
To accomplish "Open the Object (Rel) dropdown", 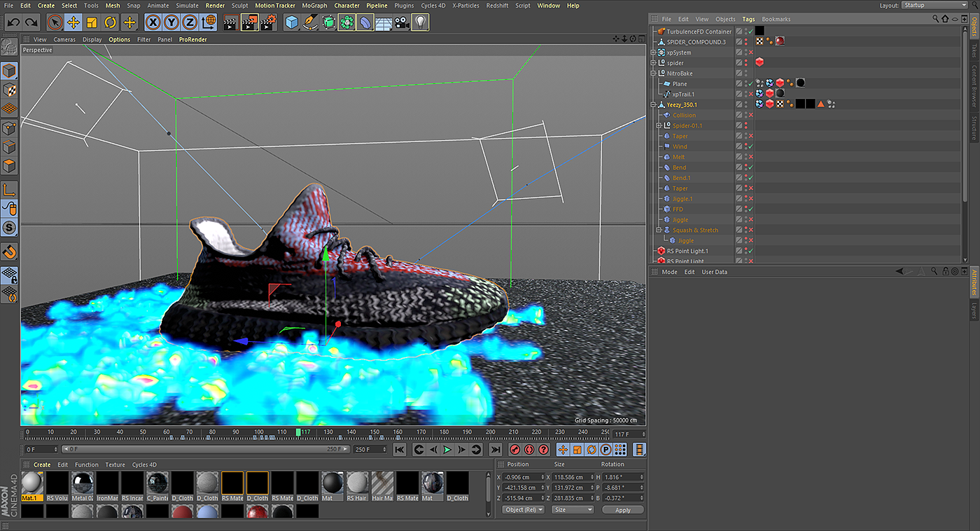I will tap(523, 510).
